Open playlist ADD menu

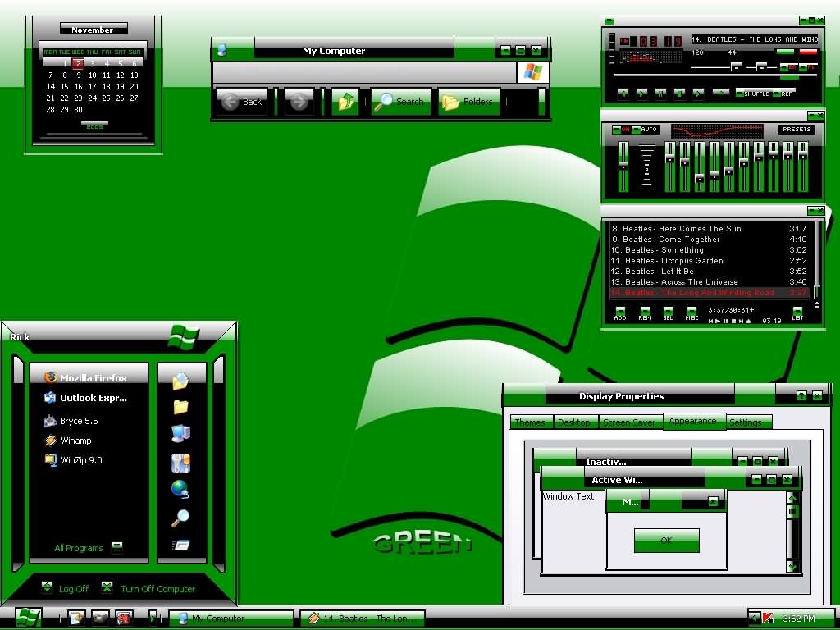[620, 314]
